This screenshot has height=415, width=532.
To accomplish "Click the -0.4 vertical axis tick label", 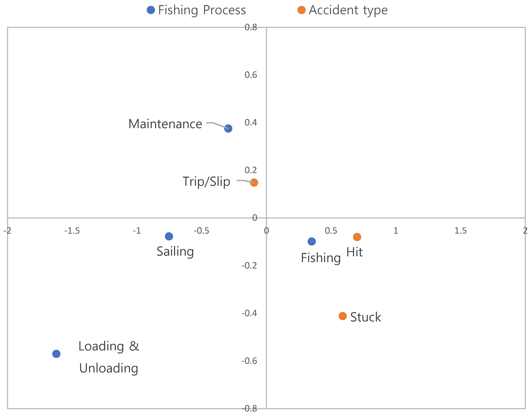I will (x=249, y=313).
